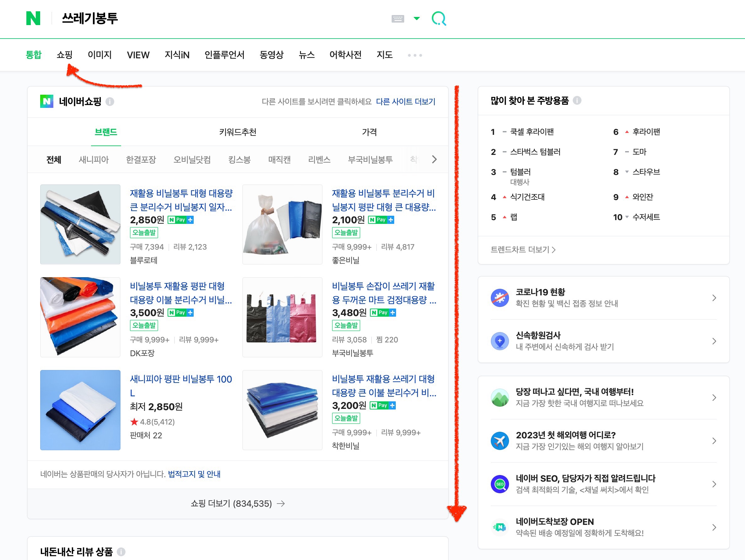Open the 블루로테 product thumbnail
Viewport: 745px width, 560px height.
80,225
